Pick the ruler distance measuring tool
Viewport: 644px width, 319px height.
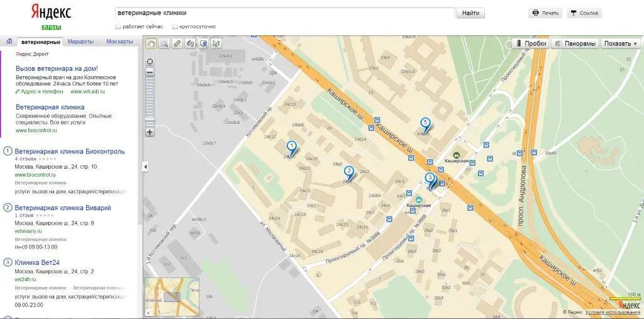177,43
